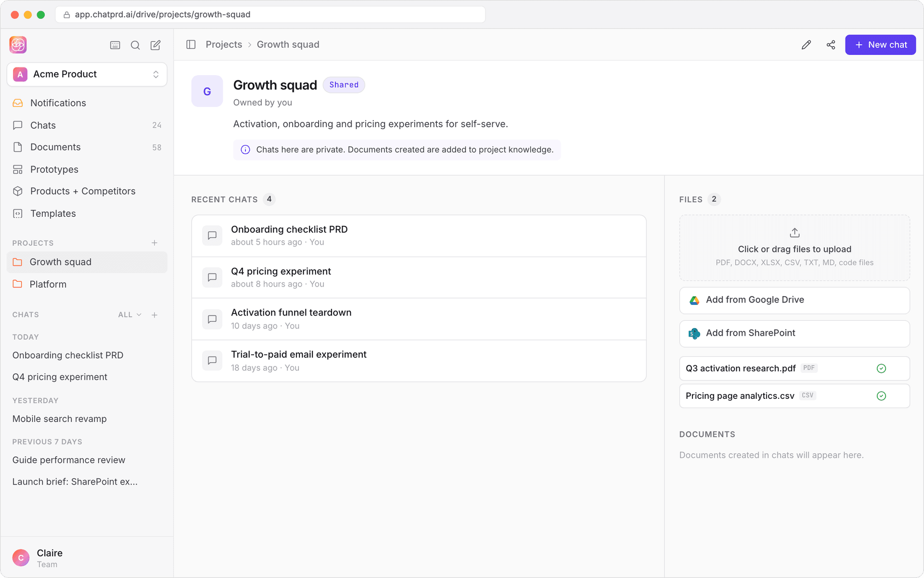Open Activation funnel teardown chat
924x578 pixels.
click(419, 319)
